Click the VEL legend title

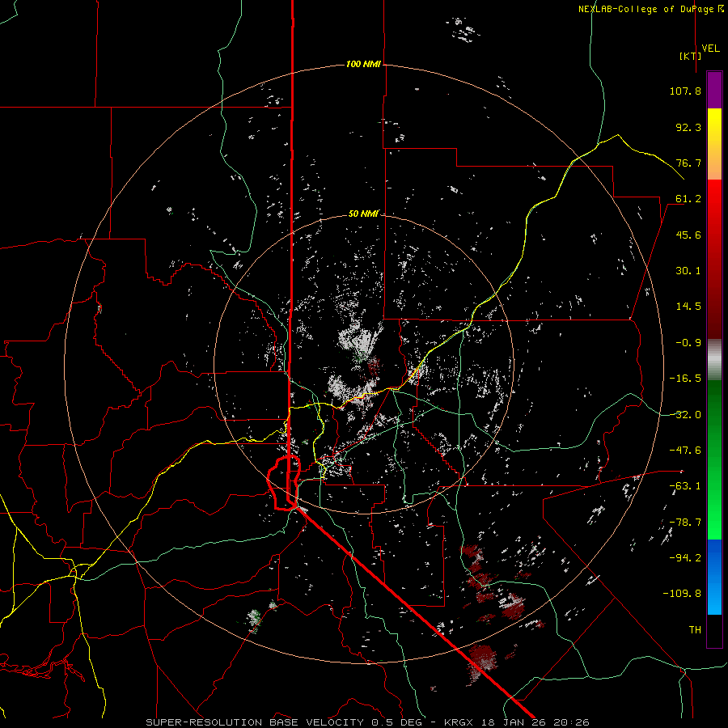click(x=710, y=49)
